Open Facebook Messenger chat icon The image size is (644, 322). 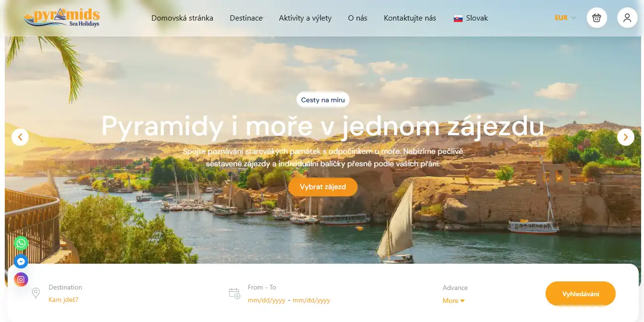click(x=21, y=261)
